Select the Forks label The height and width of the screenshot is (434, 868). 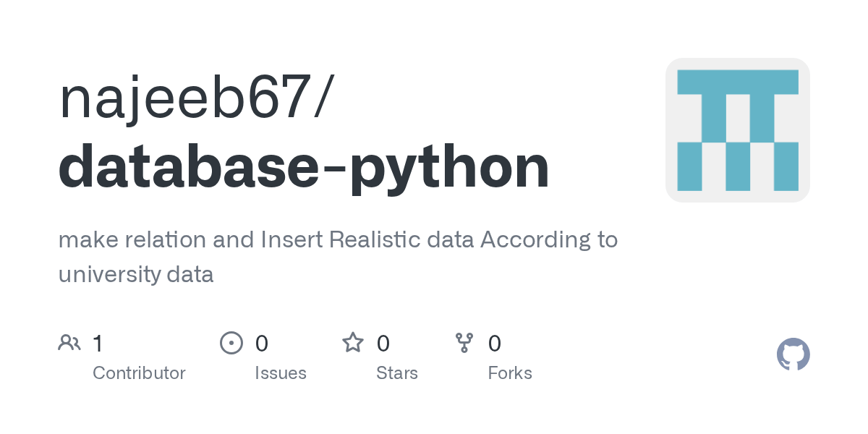coord(510,373)
